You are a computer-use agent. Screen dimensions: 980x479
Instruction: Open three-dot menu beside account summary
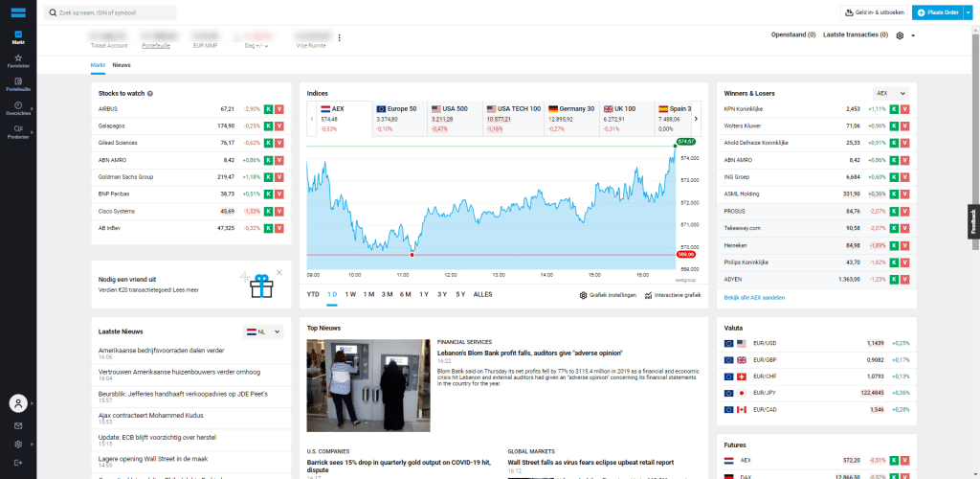[x=340, y=37]
